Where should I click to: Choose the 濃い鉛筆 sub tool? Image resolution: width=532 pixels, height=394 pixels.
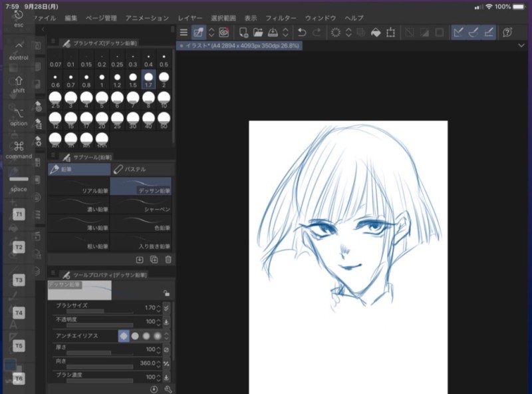[78, 205]
